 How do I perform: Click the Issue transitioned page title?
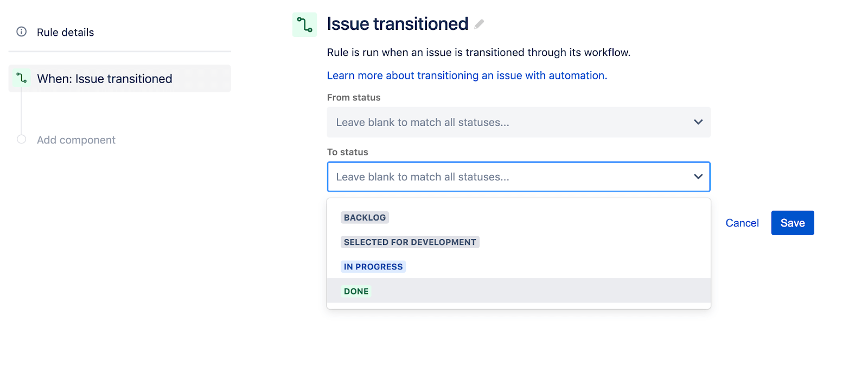(397, 23)
